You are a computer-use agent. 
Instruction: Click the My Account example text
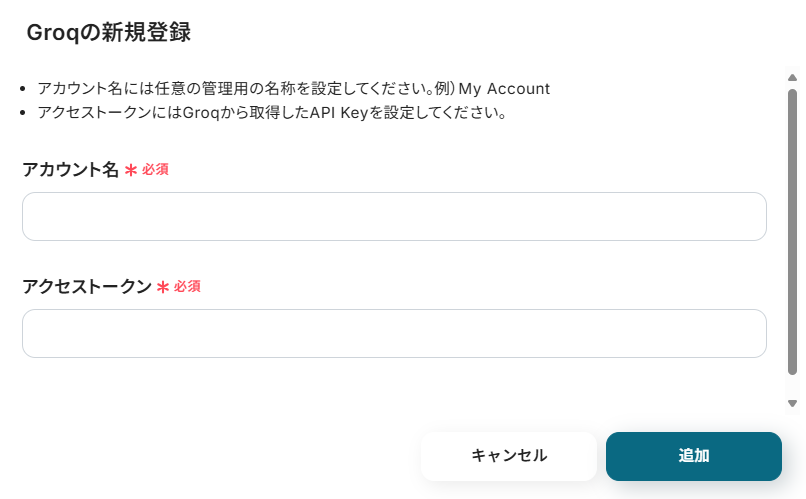504,88
